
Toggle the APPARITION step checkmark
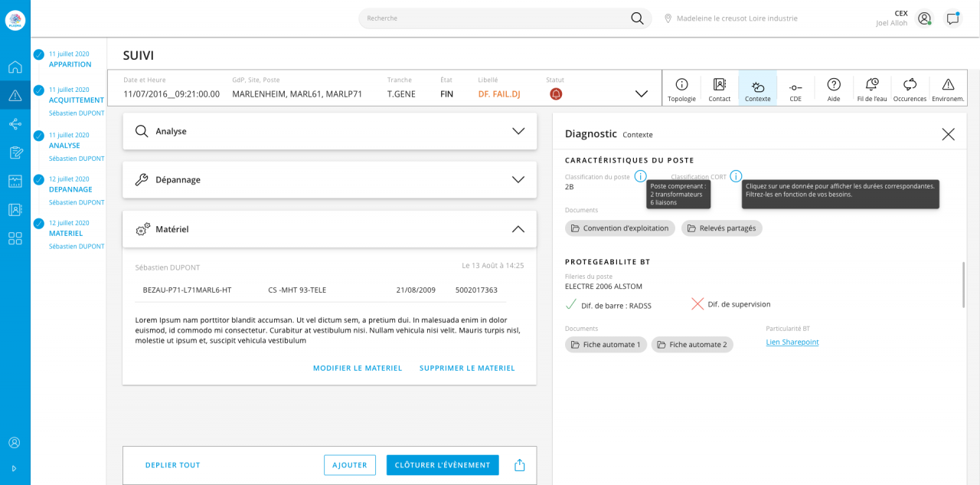coord(39,54)
